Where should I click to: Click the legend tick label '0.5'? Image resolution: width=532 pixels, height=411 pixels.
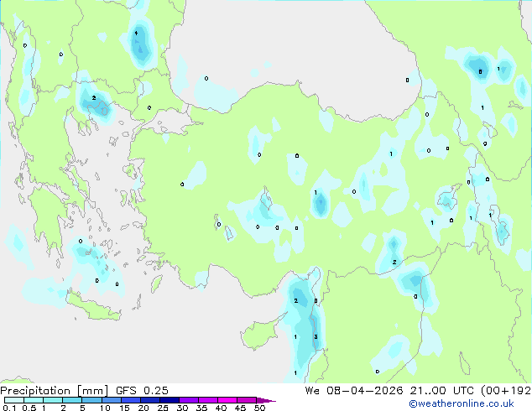tap(29, 408)
